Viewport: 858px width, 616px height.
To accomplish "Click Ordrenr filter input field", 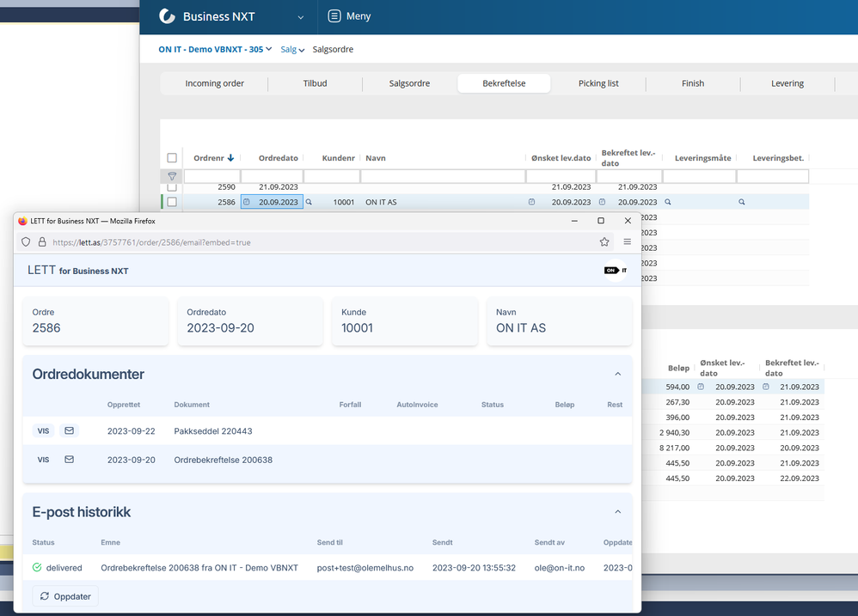I will click(212, 176).
